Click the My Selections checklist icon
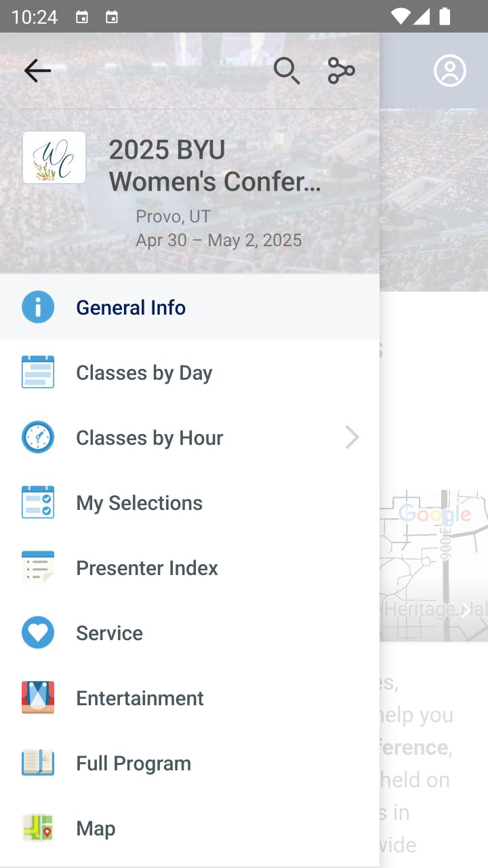Viewport: 488px width, 868px height. click(38, 502)
